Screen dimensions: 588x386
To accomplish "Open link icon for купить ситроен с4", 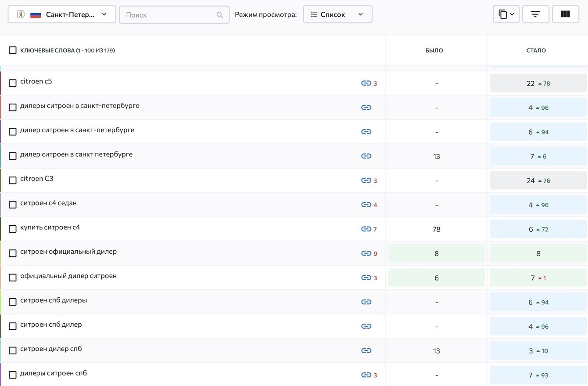I will pos(366,229).
